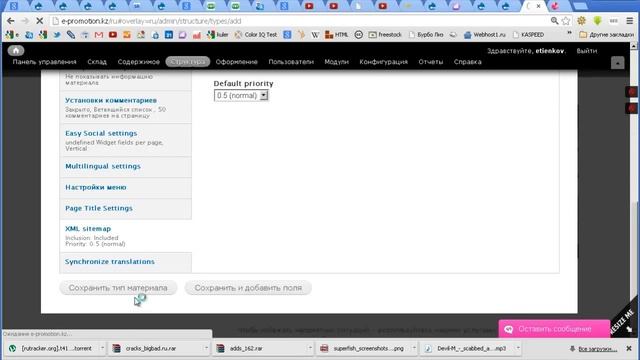Open the Webhost1.ru bookmark
This screenshot has height=360, width=640.
coord(484,35)
